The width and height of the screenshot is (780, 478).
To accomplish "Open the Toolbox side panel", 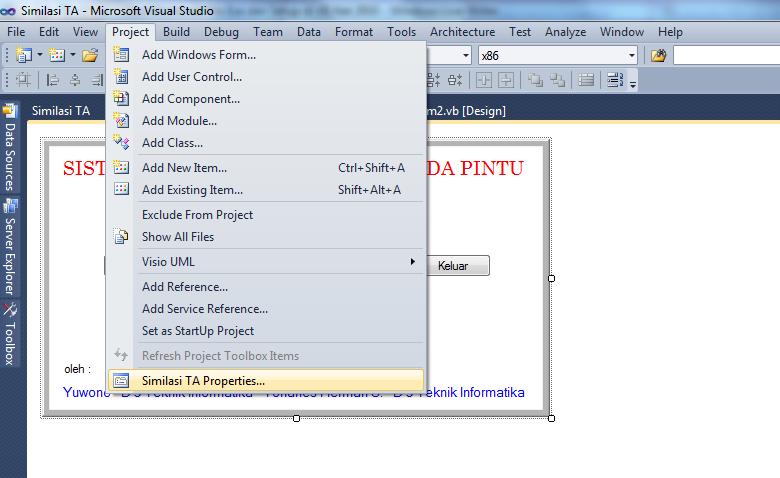I will [x=10, y=333].
